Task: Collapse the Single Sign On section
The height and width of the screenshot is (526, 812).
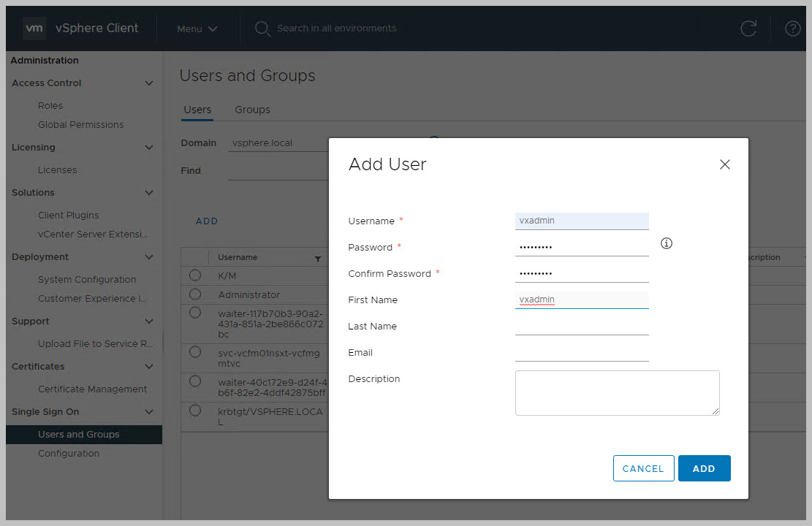Action: click(x=149, y=412)
